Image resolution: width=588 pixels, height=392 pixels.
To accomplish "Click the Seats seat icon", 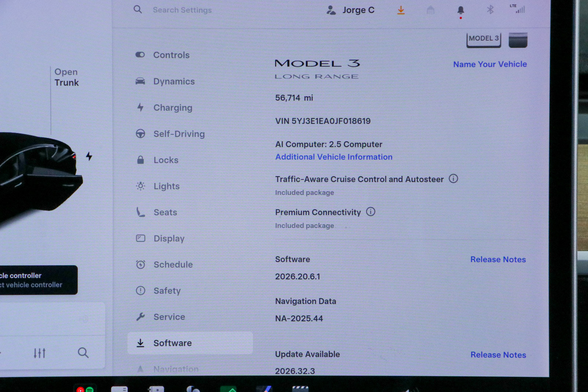I will (x=140, y=212).
